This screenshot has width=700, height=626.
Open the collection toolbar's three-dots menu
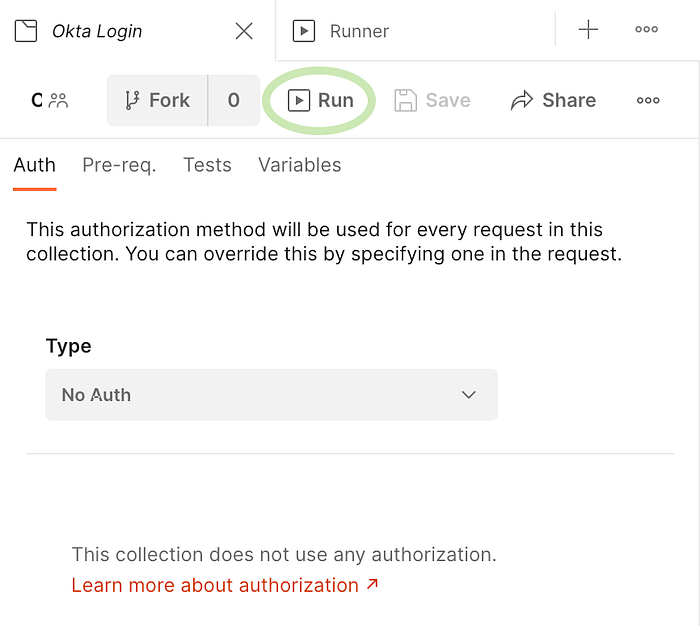pyautogui.click(x=648, y=100)
